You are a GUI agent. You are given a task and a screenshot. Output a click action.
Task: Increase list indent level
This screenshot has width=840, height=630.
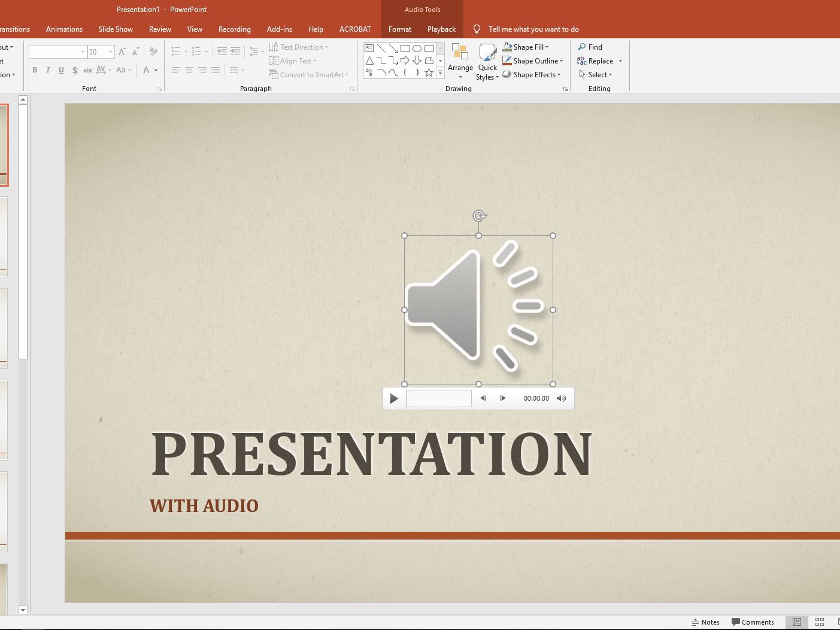point(235,52)
